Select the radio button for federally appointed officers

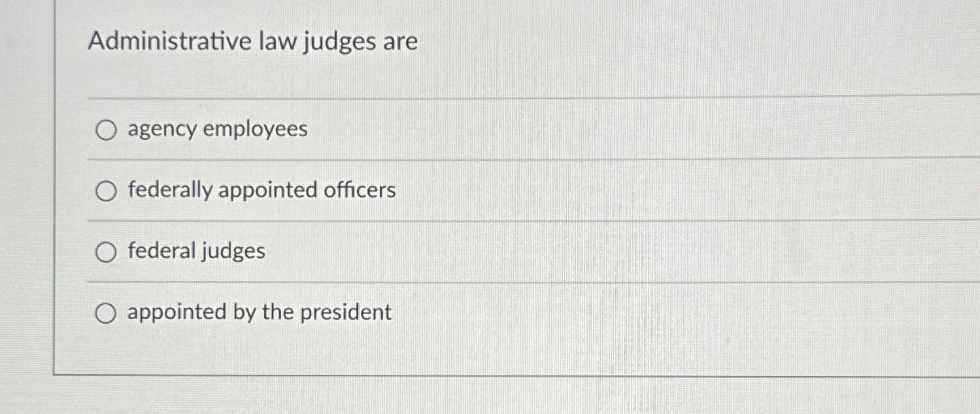pos(105,191)
